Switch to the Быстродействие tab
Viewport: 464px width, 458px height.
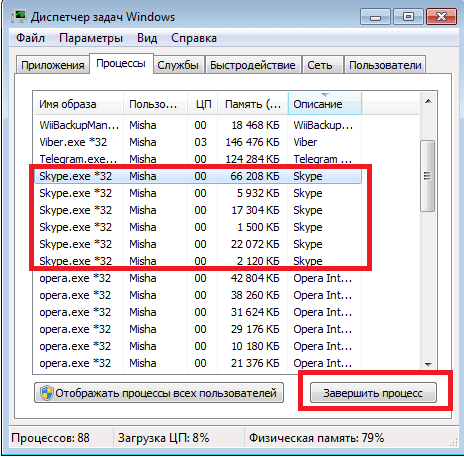tap(253, 65)
